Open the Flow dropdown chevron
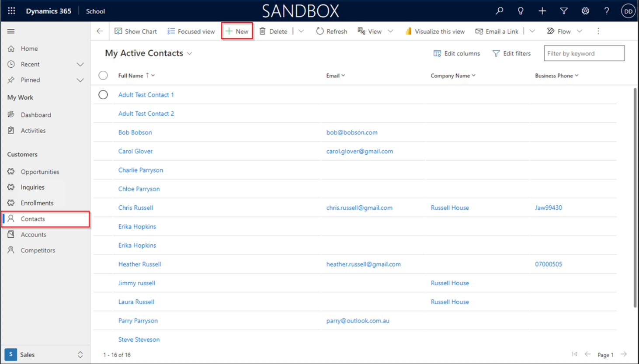Viewport: 639px width, 364px height. tap(580, 31)
